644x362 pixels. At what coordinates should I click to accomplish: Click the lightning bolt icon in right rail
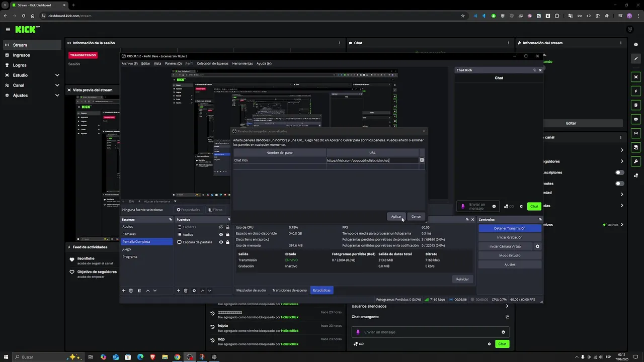636,91
